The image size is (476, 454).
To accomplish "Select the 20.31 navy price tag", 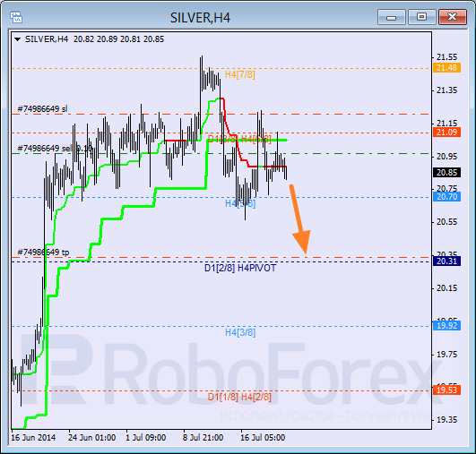I will point(446,261).
